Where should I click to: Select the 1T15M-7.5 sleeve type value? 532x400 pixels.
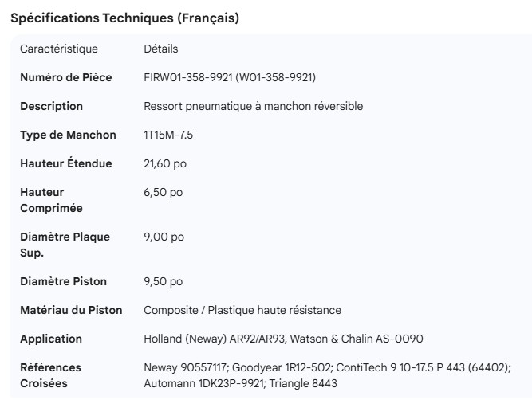[x=168, y=135]
